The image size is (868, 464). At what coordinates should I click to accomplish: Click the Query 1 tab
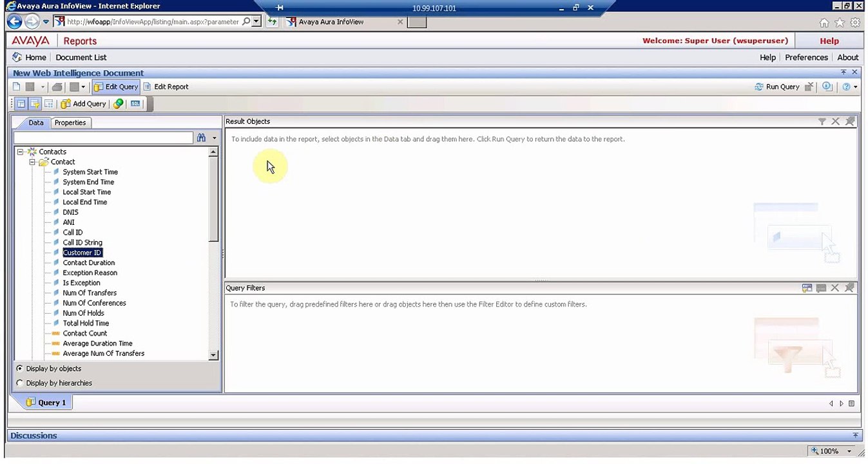click(x=46, y=403)
